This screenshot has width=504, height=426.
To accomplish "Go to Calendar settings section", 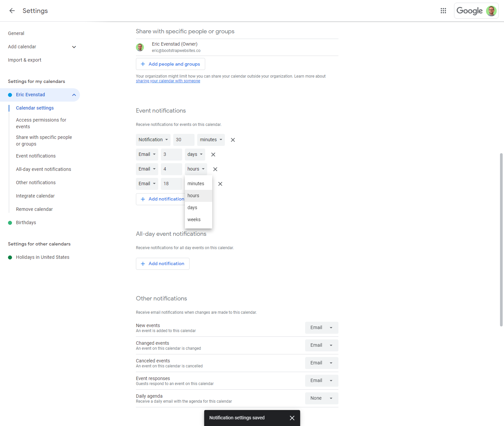I will [35, 108].
